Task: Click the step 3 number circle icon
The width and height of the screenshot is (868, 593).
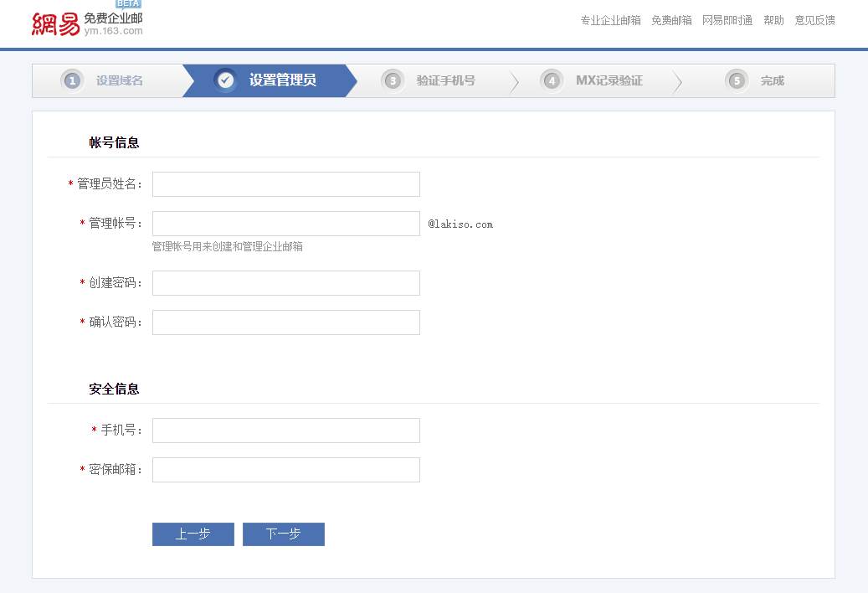Action: coord(393,81)
